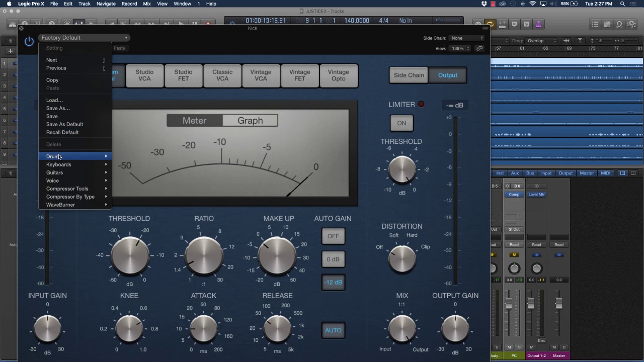This screenshot has height=362, width=644.
Task: Set Auto Gain to OFF
Action: coord(333,236)
